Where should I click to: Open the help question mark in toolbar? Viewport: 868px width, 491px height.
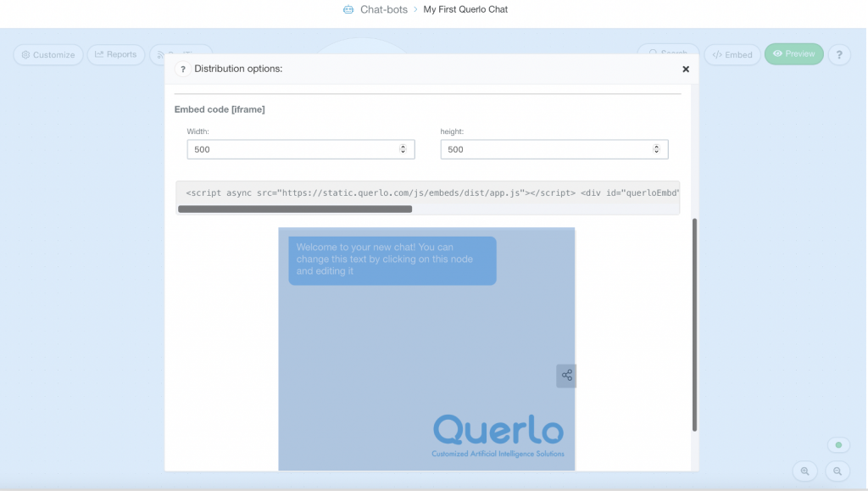pyautogui.click(x=839, y=55)
